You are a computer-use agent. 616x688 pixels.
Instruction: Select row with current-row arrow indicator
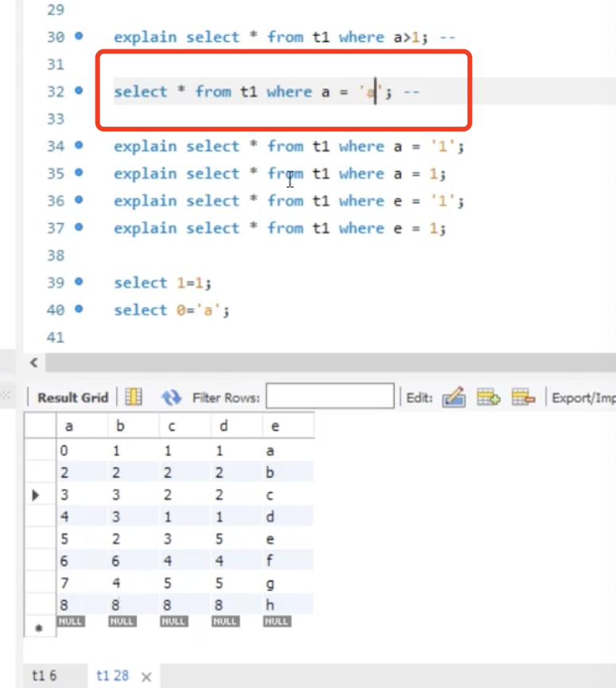click(36, 495)
